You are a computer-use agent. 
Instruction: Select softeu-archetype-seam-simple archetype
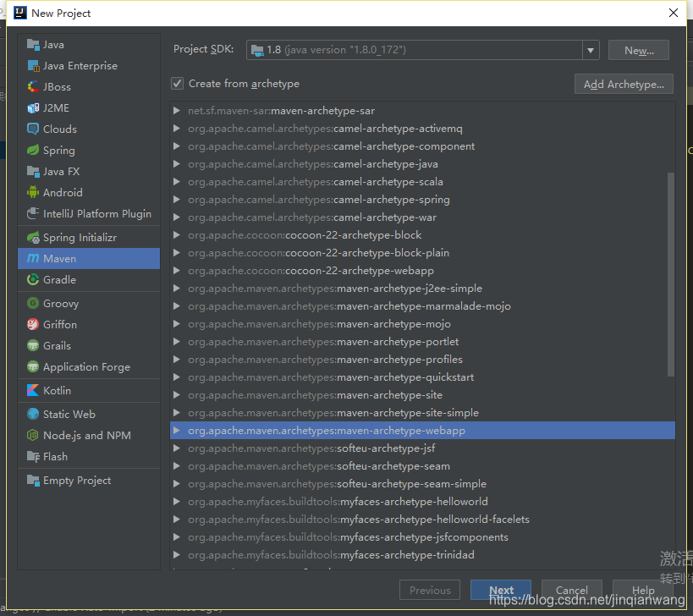[x=422, y=484]
